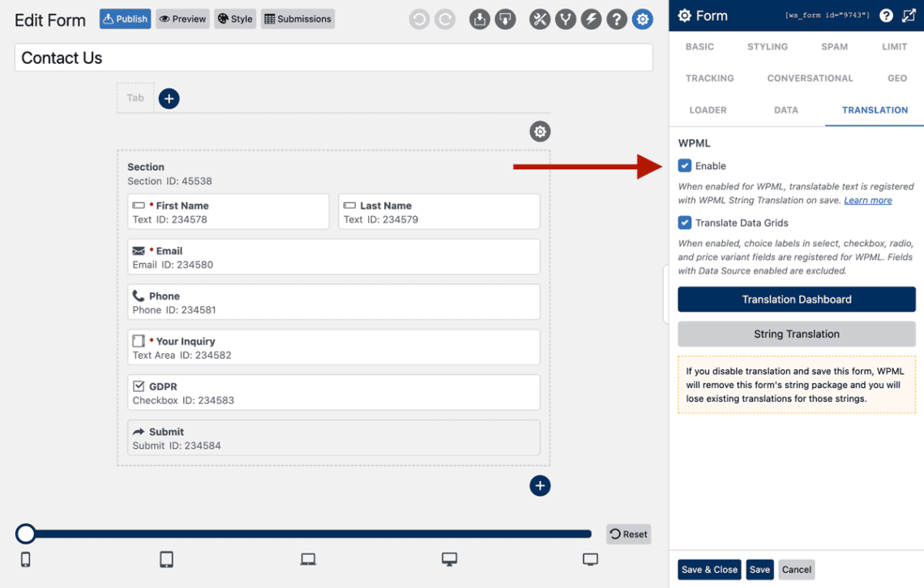
Task: Select the Translation tab
Action: [875, 110]
